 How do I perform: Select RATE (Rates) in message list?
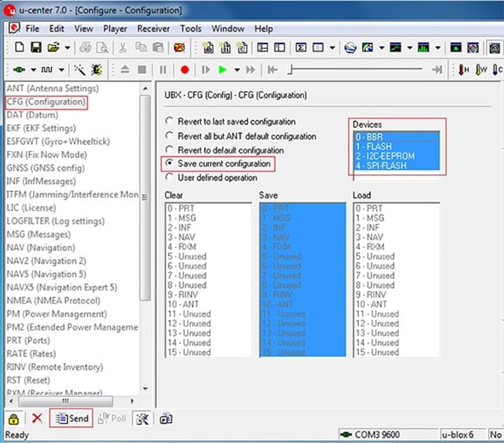31,353
